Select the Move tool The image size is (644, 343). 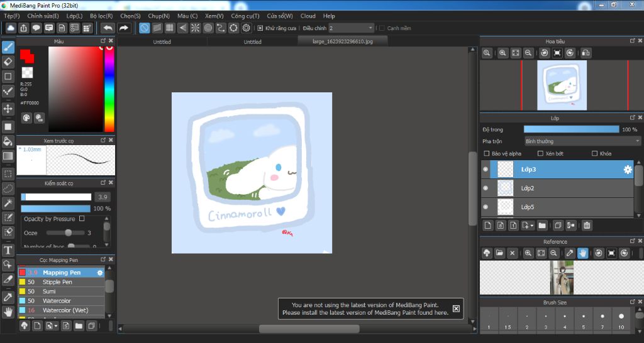tap(8, 109)
